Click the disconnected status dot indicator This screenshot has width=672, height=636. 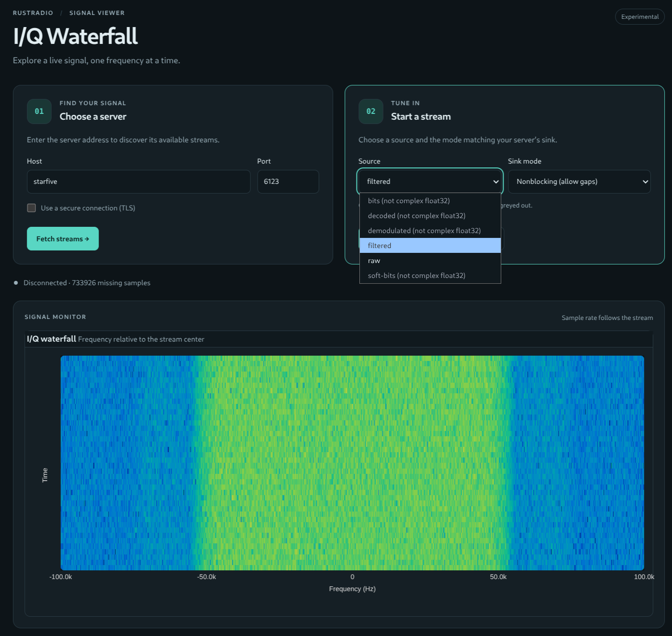coord(16,283)
